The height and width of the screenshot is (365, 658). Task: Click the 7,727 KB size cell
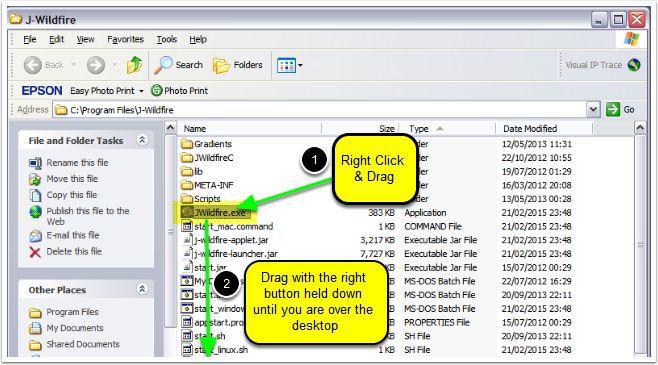[x=378, y=254]
